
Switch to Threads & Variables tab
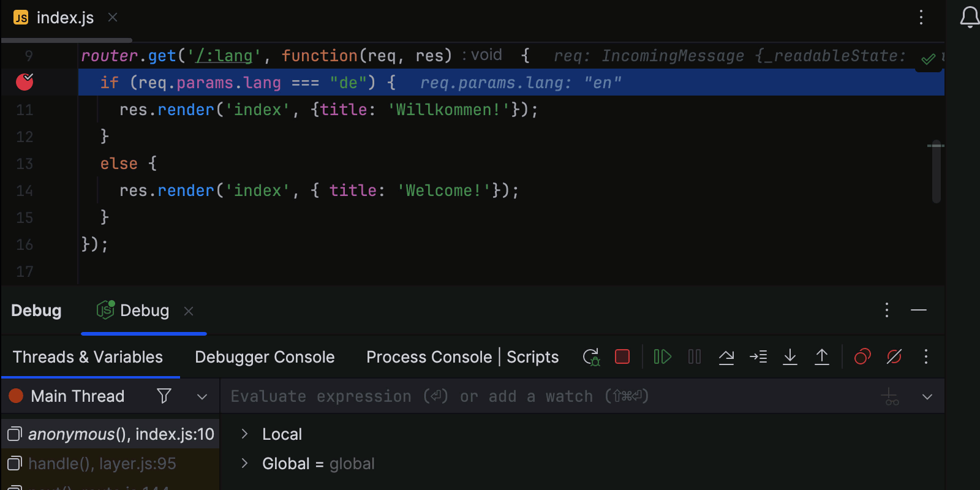(88, 357)
